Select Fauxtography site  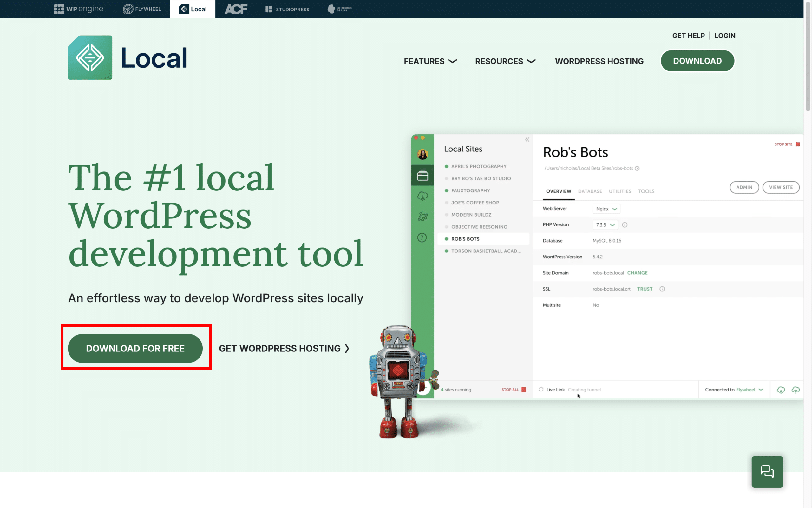[470, 190]
